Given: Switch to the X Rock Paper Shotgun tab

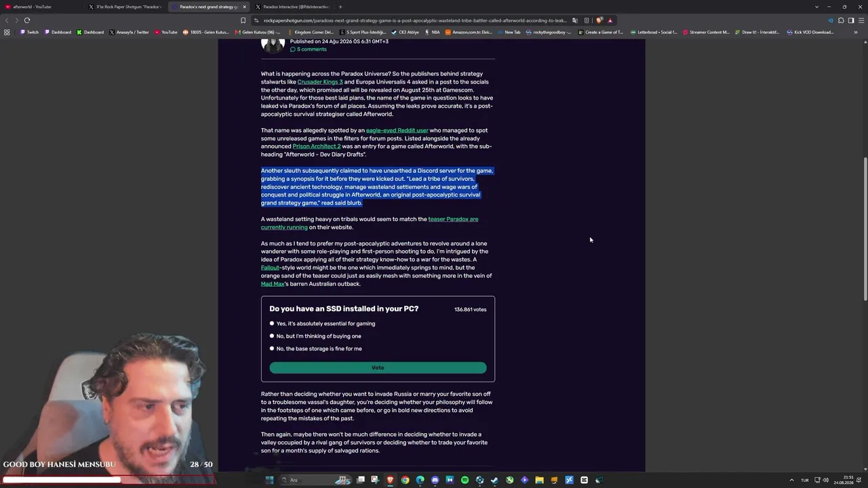Looking at the screenshot, I should pyautogui.click(x=125, y=7).
